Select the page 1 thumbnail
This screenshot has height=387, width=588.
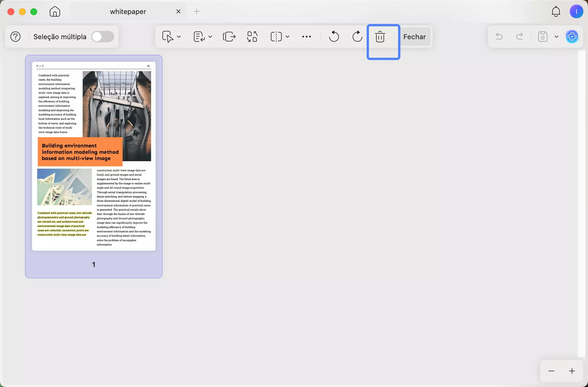coord(94,156)
